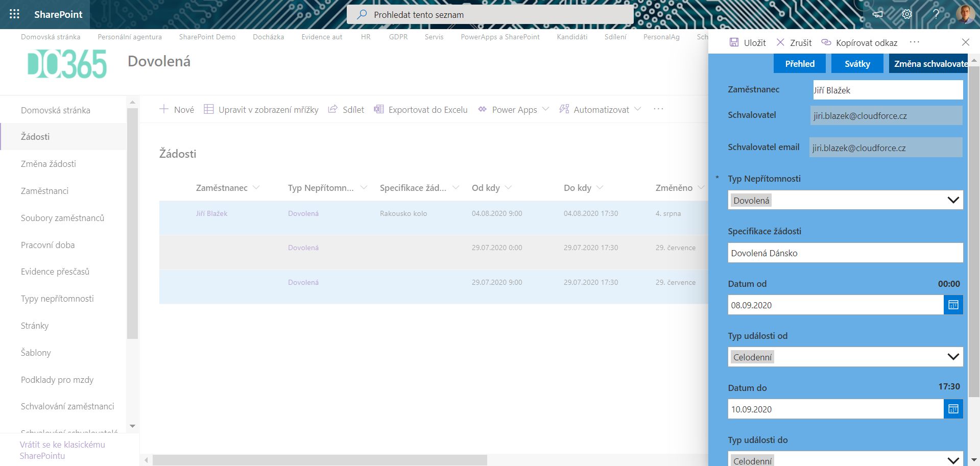Viewport: 980px width, 466px height.
Task: Click the Jiří Blažek list item link
Action: 211,214
